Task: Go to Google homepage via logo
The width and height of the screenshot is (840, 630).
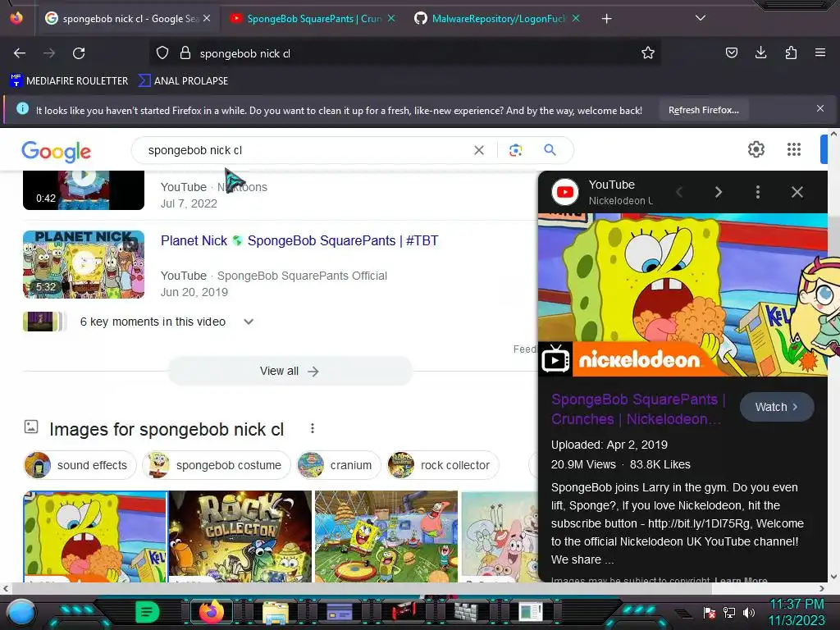Action: (57, 152)
